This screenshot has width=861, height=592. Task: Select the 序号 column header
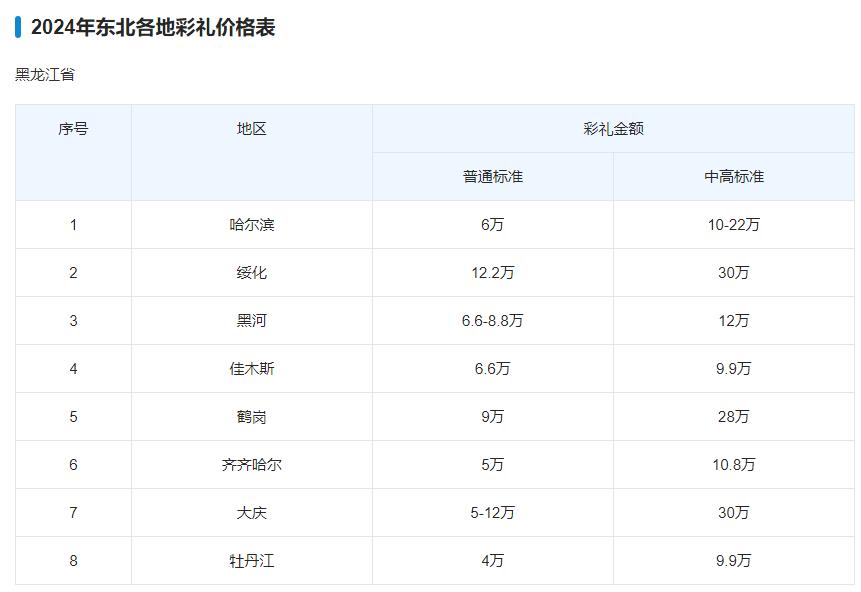(x=73, y=129)
